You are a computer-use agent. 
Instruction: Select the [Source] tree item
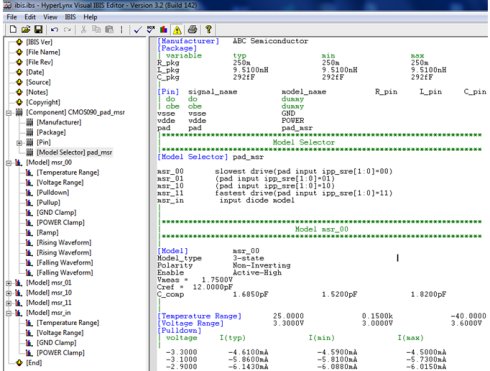pos(38,82)
